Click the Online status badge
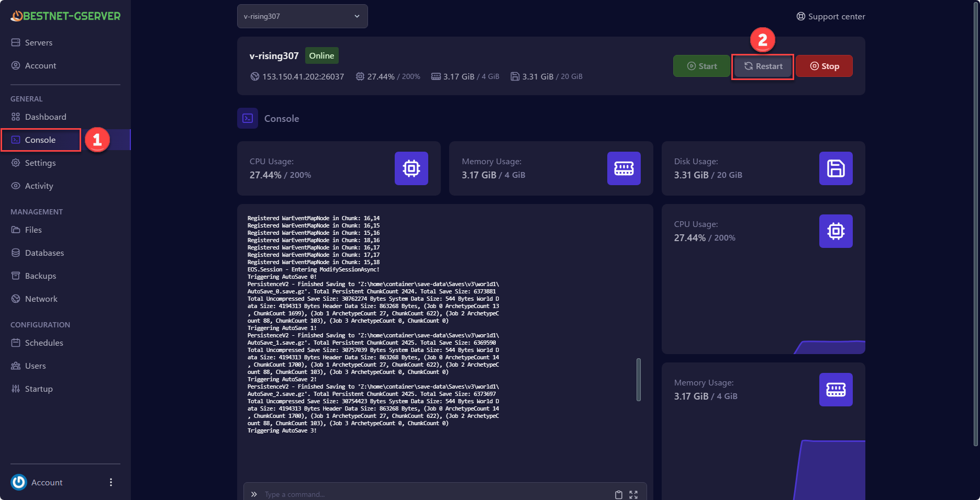The image size is (980, 500). pyautogui.click(x=321, y=55)
